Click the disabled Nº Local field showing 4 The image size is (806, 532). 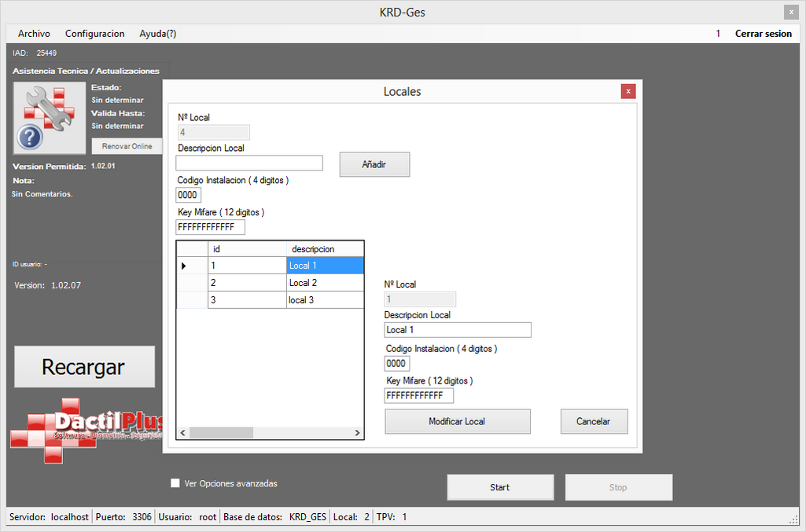click(x=213, y=132)
